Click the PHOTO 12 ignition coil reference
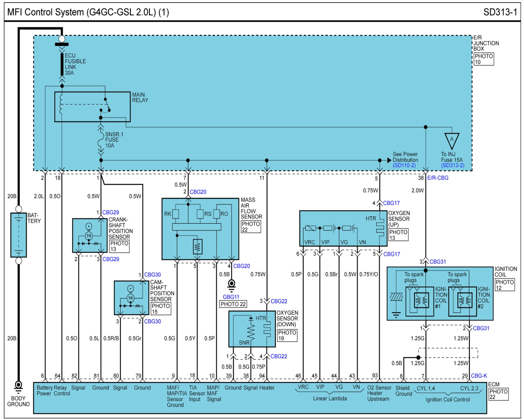This screenshot has height=420, width=524. point(505,285)
